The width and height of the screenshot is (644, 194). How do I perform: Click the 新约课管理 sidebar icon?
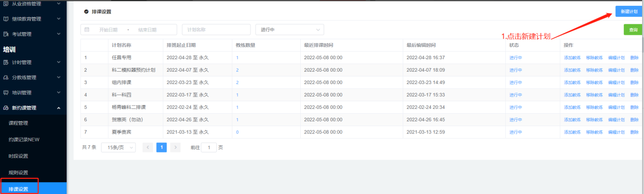[6, 108]
